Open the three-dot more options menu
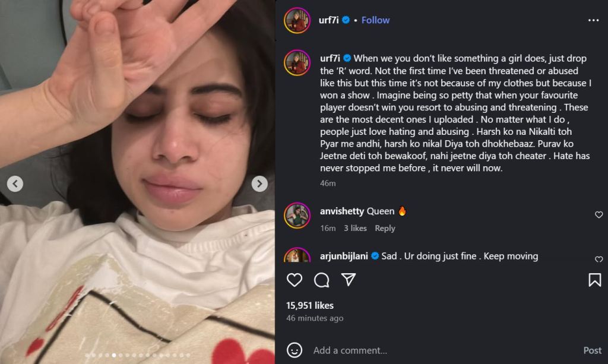 click(593, 20)
